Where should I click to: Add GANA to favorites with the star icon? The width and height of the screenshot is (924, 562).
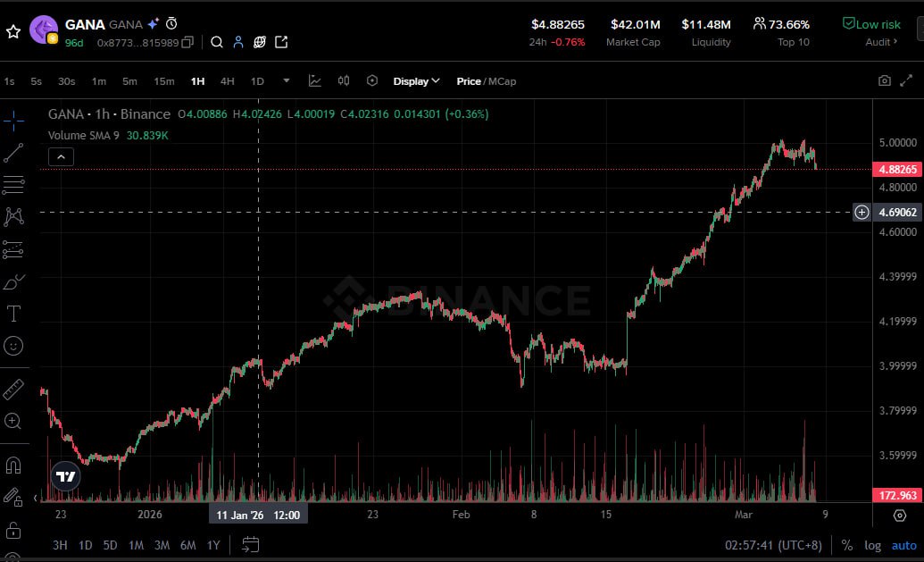click(x=13, y=31)
